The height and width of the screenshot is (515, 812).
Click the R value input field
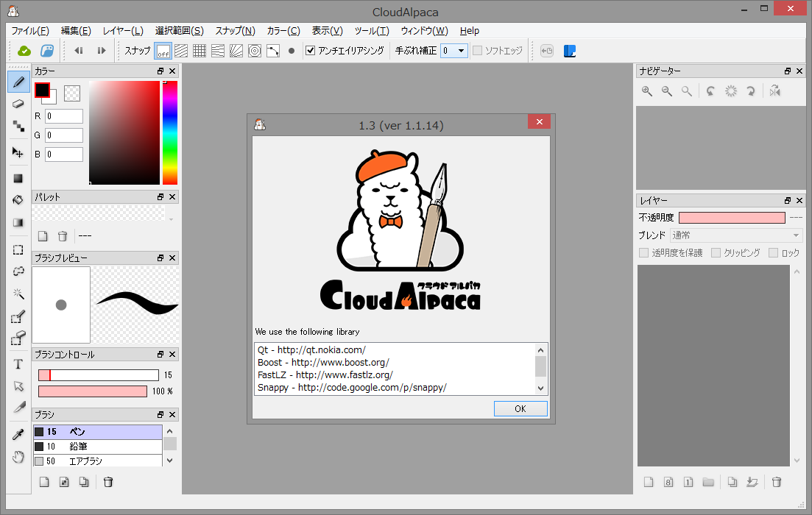click(63, 116)
